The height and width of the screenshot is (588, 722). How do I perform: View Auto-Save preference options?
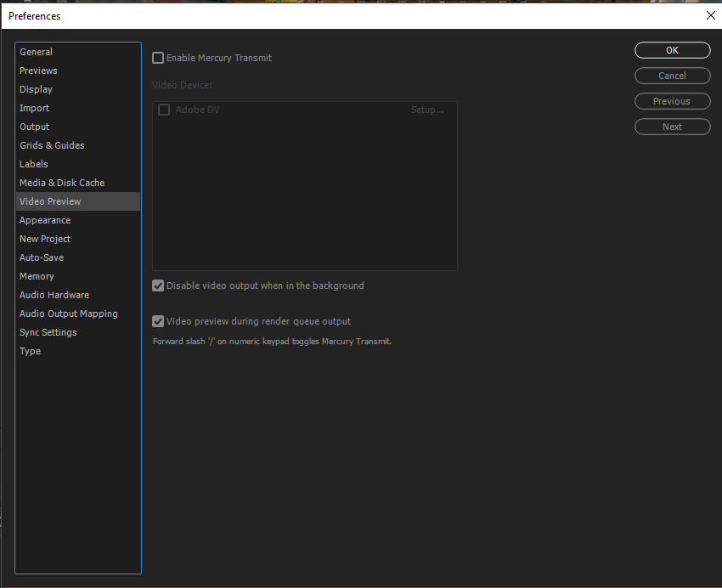[40, 257]
